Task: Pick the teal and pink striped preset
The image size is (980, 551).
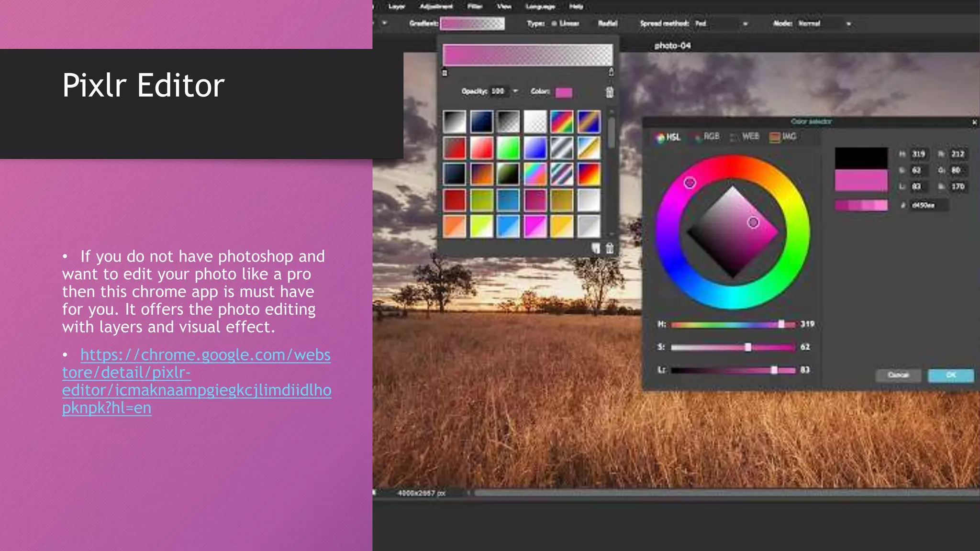Action: point(562,174)
